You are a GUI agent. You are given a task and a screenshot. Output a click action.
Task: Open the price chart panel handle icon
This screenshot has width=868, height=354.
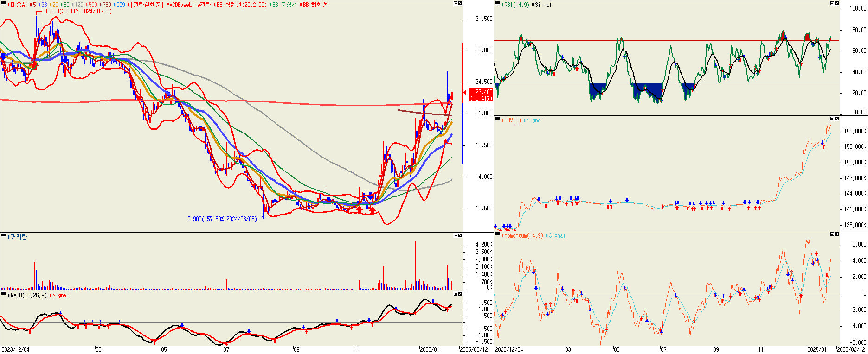click(x=4, y=4)
